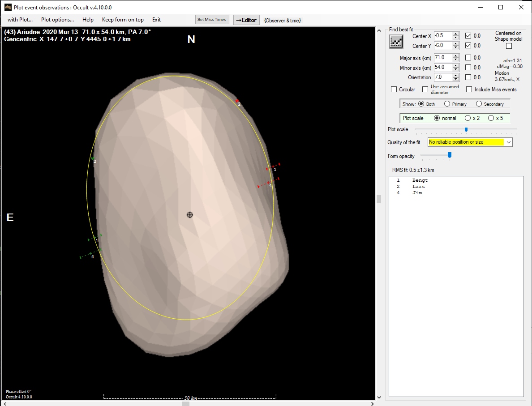Click the Occult app icon in title bar
The width and height of the screenshot is (532, 406).
click(x=8, y=7)
